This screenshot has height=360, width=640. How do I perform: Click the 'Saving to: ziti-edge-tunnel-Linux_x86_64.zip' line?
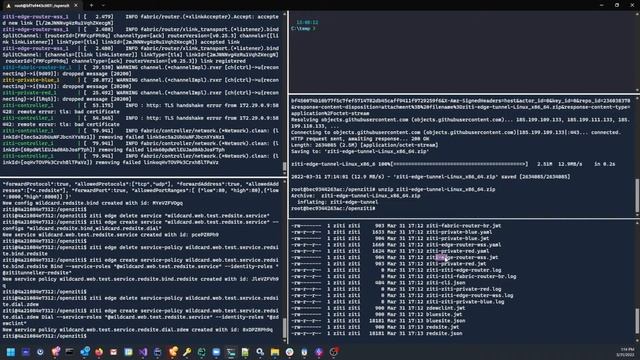(360, 151)
